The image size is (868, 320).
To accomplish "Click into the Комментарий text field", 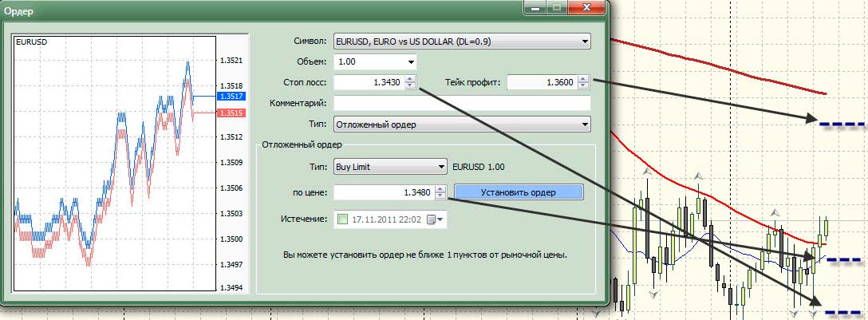I will pos(461,103).
